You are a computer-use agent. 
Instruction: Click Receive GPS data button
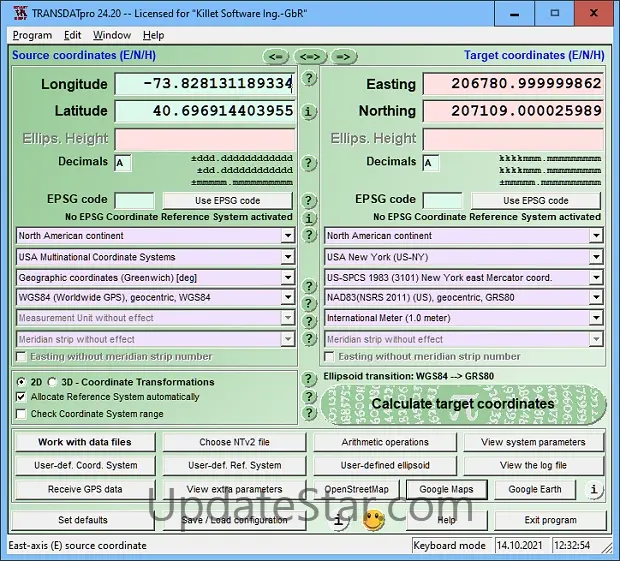click(85, 489)
